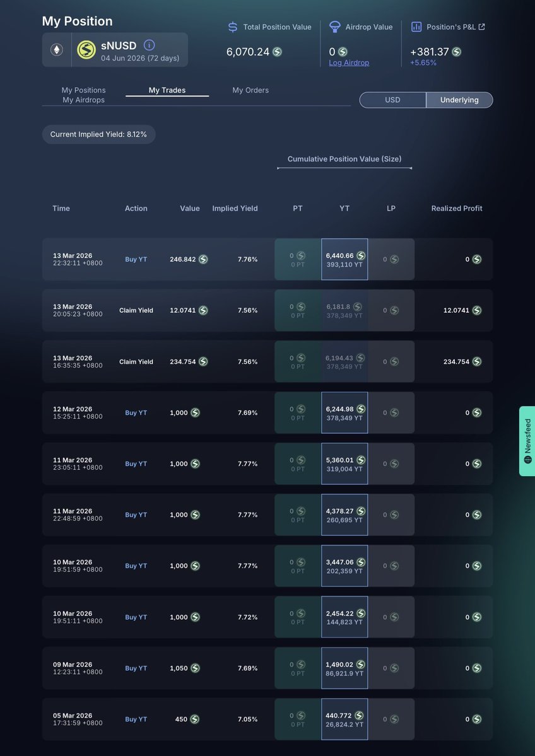This screenshot has height=756, width=535.
Task: Click the LP column header
Action: pos(391,208)
